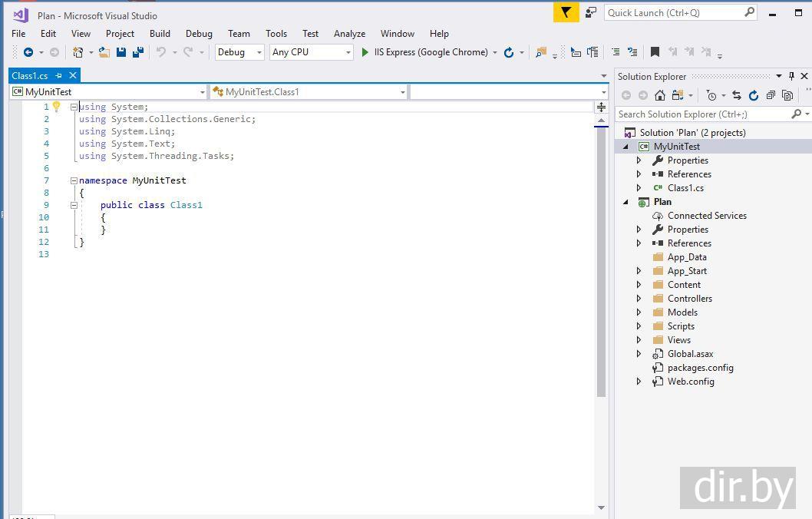Open the Build menu
Image resolution: width=812 pixels, height=519 pixels.
(x=160, y=34)
